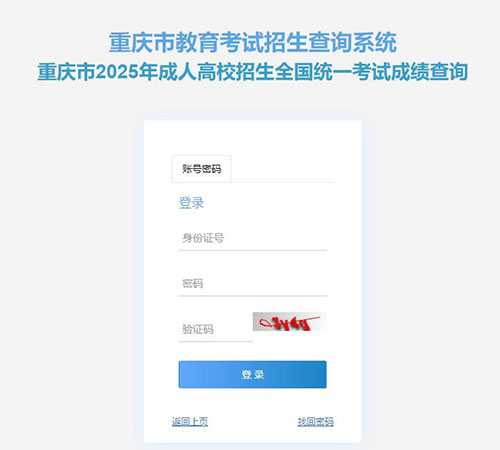The height and width of the screenshot is (450, 500).
Task: Focus the 身份证号 input field
Action: (x=252, y=238)
